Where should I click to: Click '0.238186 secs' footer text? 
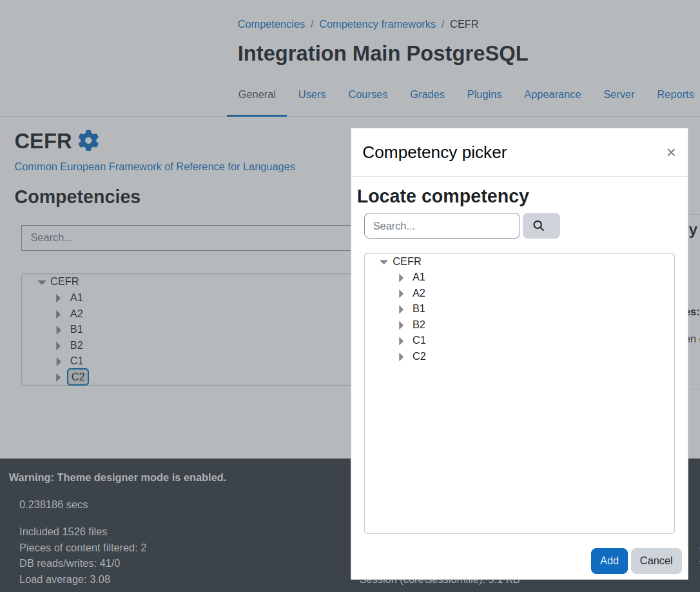tap(53, 504)
